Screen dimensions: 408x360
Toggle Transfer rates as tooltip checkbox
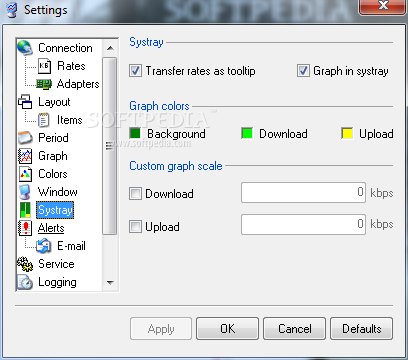point(135,71)
